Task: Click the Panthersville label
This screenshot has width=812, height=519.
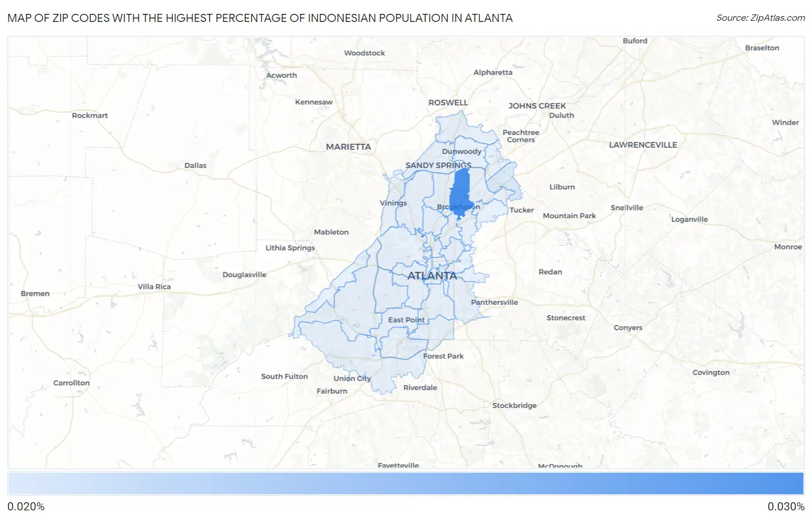Action: pos(494,303)
